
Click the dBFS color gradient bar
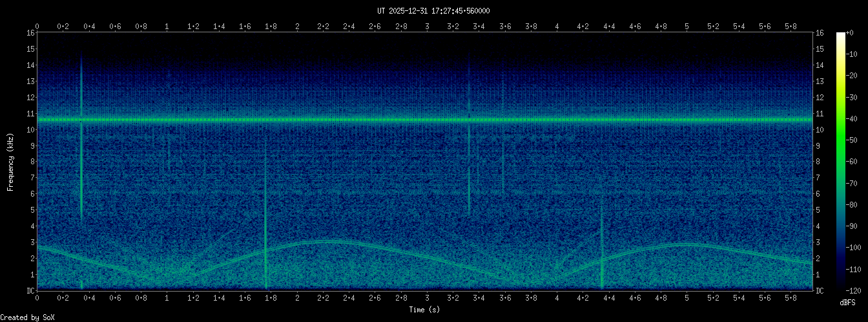pos(841,162)
